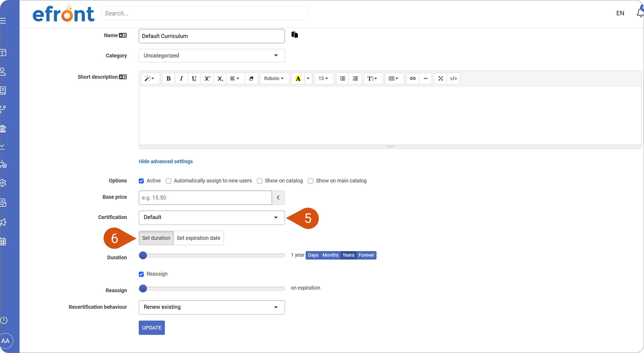Open the Roboto font family dropdown
Viewport: 644px width, 353px height.
274,79
